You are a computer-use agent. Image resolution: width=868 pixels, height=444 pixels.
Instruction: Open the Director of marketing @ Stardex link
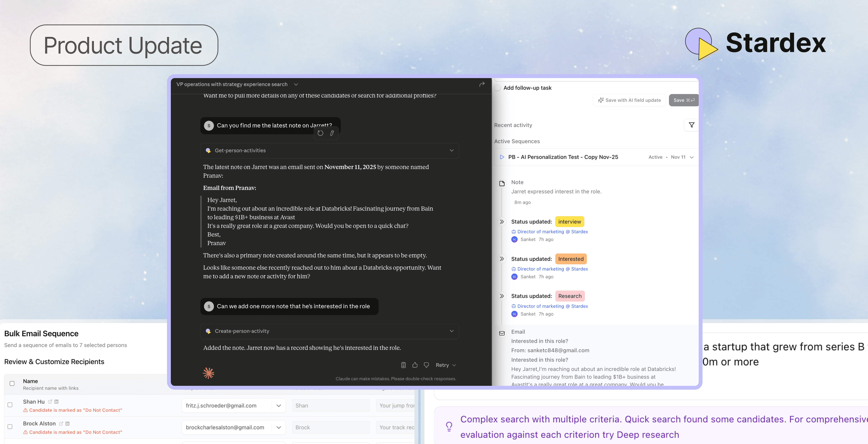(552, 232)
